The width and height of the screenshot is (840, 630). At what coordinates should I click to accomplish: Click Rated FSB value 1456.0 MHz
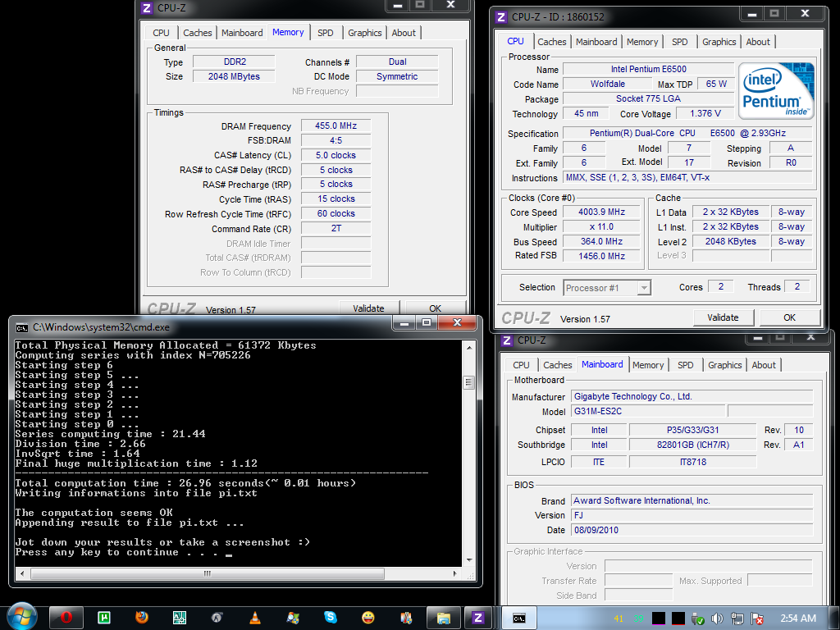point(601,256)
